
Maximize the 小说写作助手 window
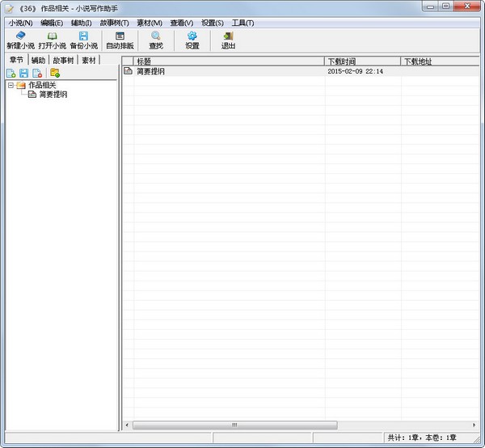click(x=445, y=6)
